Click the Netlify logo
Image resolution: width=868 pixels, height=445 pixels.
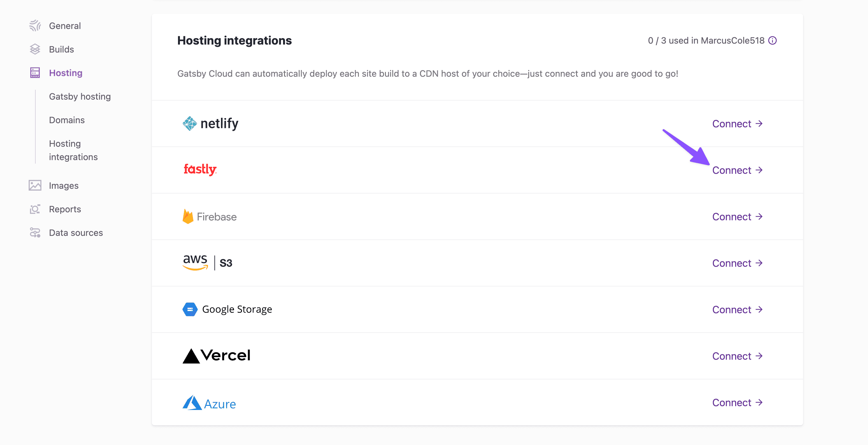(x=210, y=124)
